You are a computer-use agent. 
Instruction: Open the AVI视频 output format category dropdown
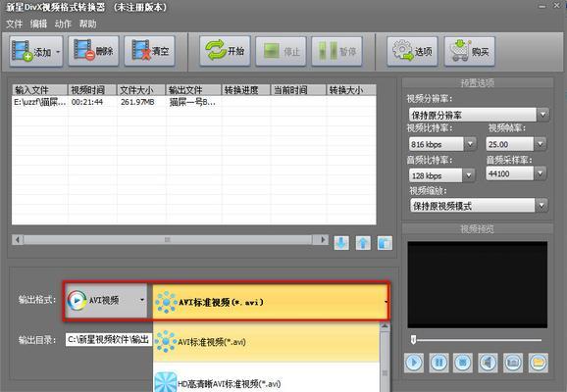pyautogui.click(x=106, y=300)
